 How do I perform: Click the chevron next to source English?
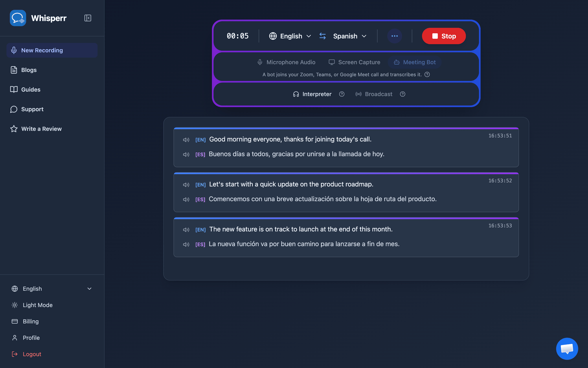click(x=309, y=36)
